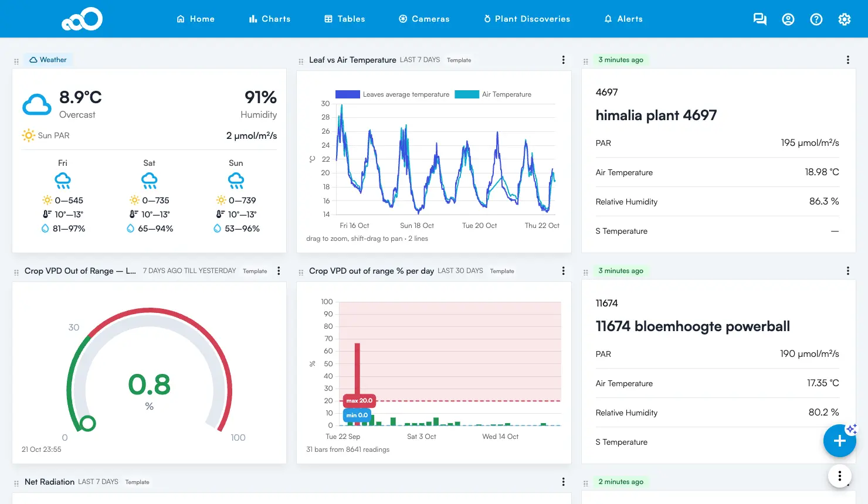Click Friday's rain forecast icon
The image size is (868, 504).
(x=63, y=181)
